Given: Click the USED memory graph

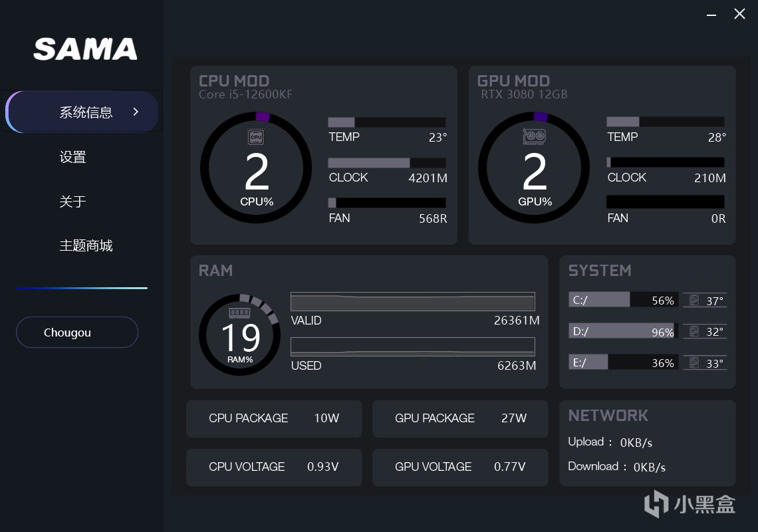Looking at the screenshot, I should pyautogui.click(x=413, y=346).
